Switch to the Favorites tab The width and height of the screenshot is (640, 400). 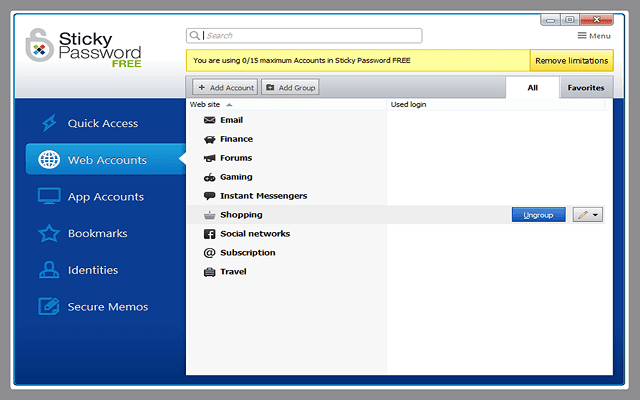point(586,88)
